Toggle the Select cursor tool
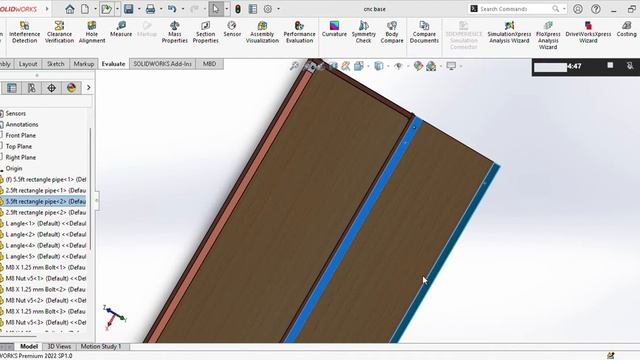The height and width of the screenshot is (360, 640). (216, 9)
